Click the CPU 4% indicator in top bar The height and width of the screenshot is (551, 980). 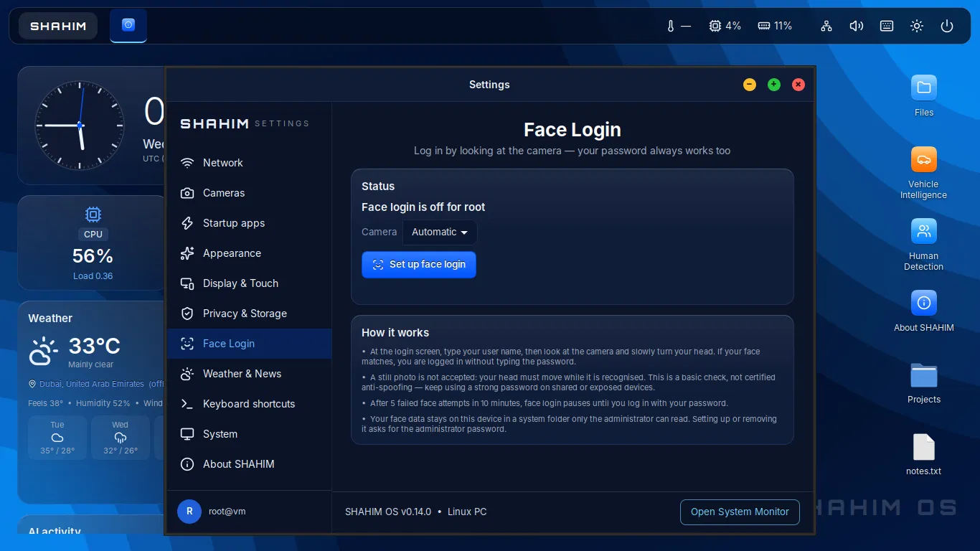(x=725, y=26)
